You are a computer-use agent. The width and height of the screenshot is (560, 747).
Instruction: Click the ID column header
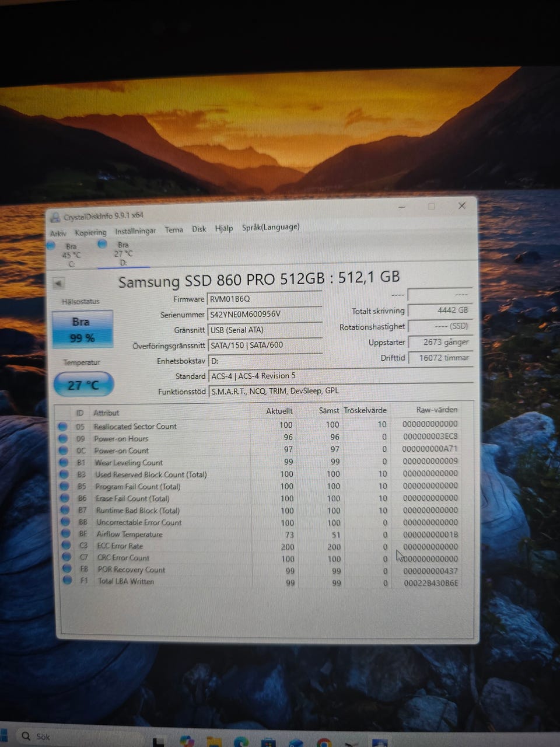click(x=80, y=413)
